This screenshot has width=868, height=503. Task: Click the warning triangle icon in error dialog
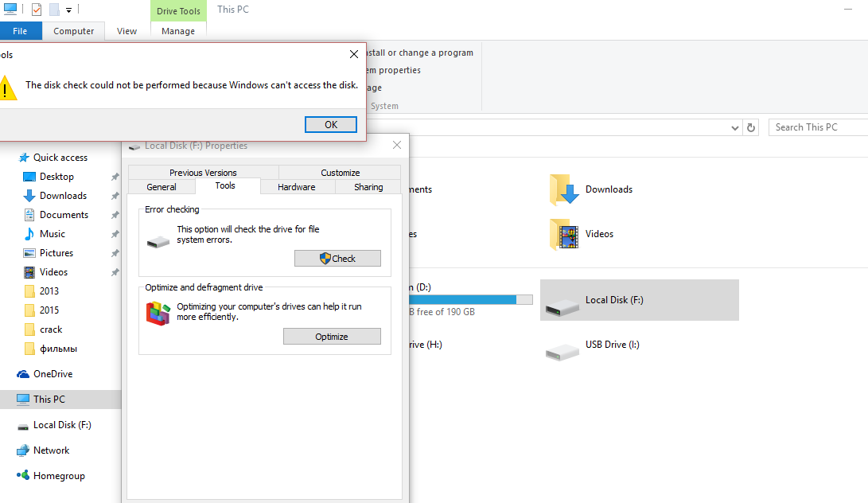tap(6, 88)
